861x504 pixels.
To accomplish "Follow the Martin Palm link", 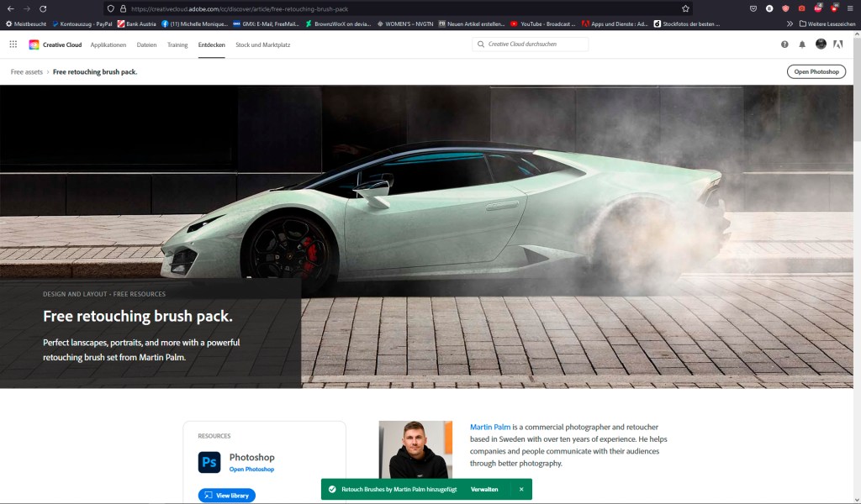I will [489, 428].
